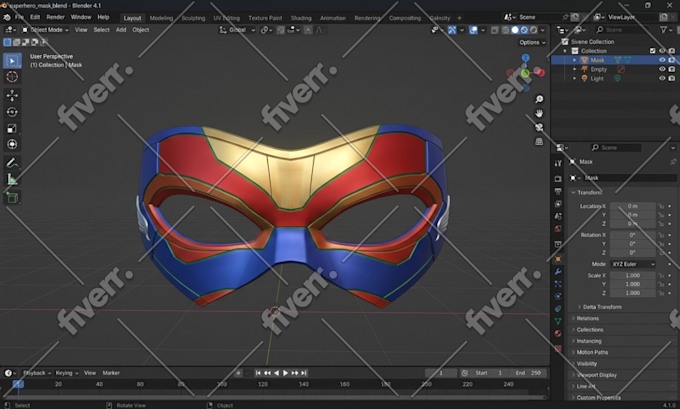Expand the Mask item in outliner
This screenshot has width=680, height=409.
pos(575,60)
